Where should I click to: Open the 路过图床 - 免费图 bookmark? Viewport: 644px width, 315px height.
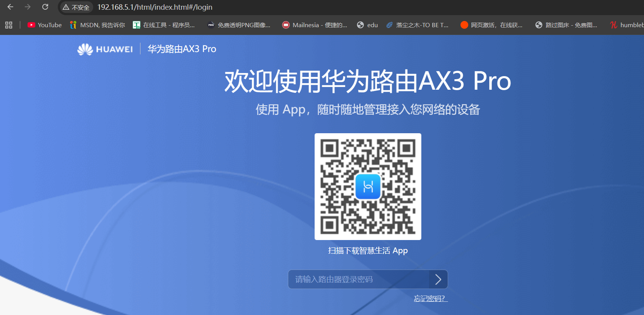pyautogui.click(x=566, y=25)
